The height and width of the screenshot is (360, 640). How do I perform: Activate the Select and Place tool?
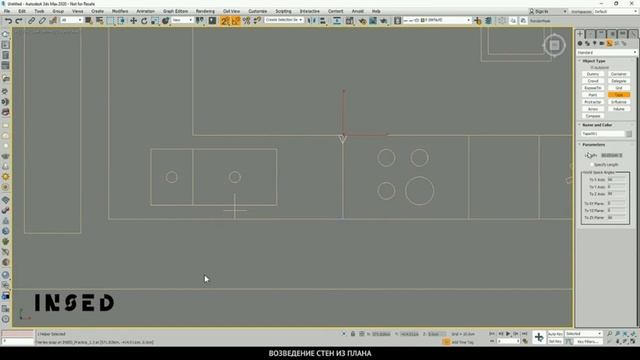coord(165,20)
